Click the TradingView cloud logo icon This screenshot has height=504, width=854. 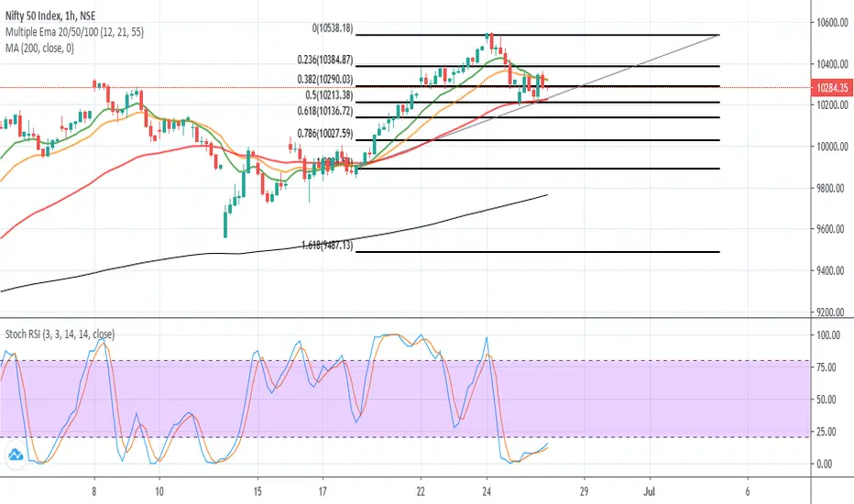pos(16,454)
